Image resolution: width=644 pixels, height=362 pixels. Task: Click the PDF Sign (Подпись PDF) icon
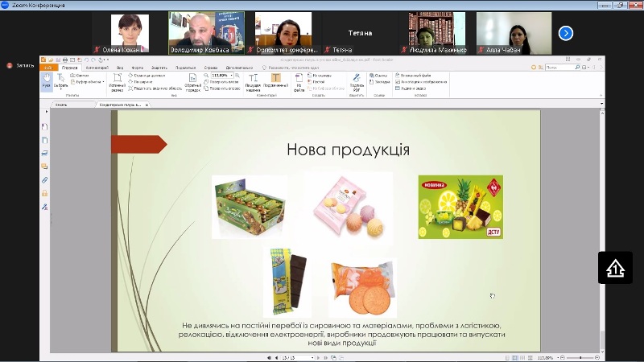coord(357,82)
